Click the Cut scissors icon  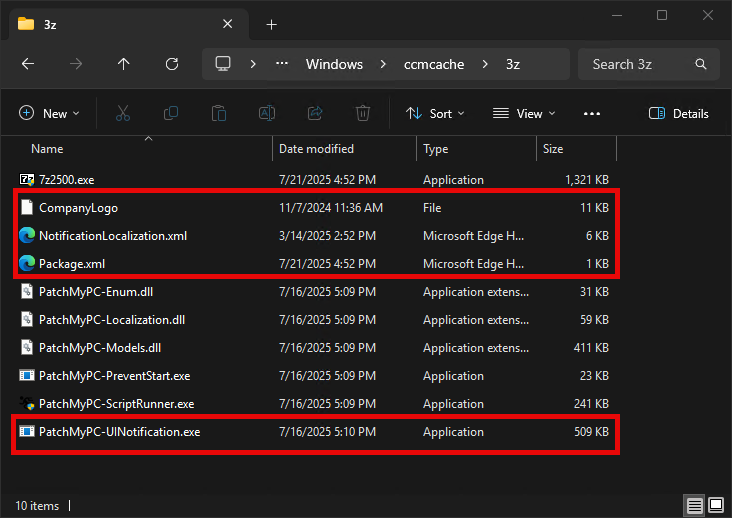(123, 113)
